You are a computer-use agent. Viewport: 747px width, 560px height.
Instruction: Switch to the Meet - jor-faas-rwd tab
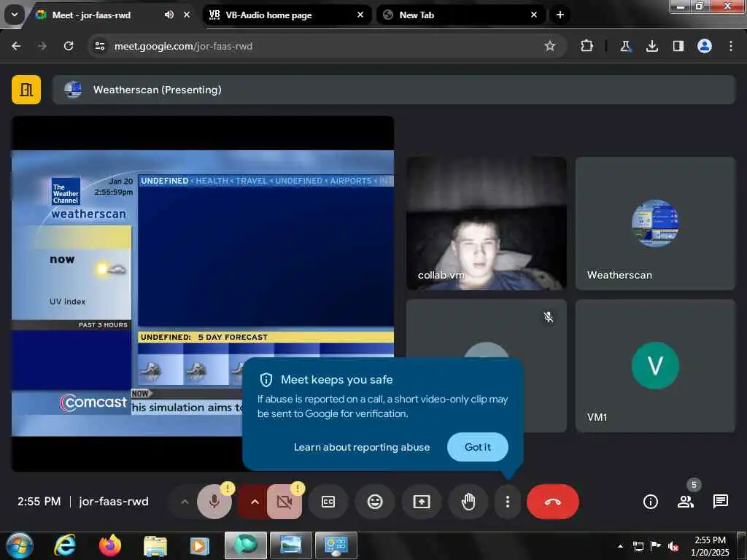tap(90, 15)
